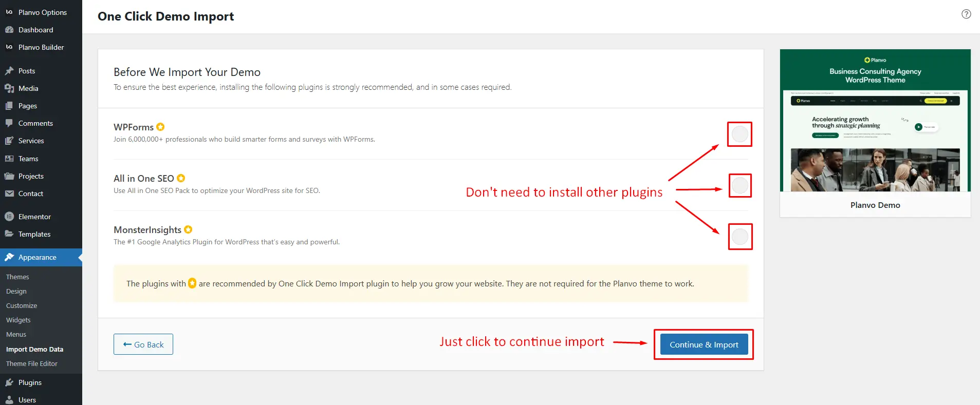Open the Posts menu
The height and width of the screenshot is (405, 980).
[41, 71]
